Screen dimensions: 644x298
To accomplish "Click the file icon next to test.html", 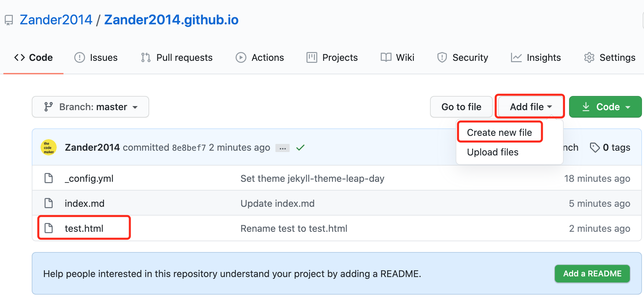I will 49,228.
